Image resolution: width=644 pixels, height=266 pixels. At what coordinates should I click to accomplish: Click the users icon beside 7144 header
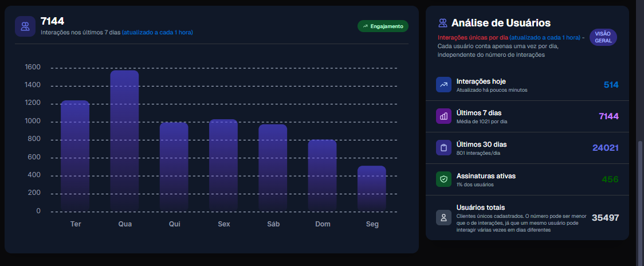pos(25,26)
